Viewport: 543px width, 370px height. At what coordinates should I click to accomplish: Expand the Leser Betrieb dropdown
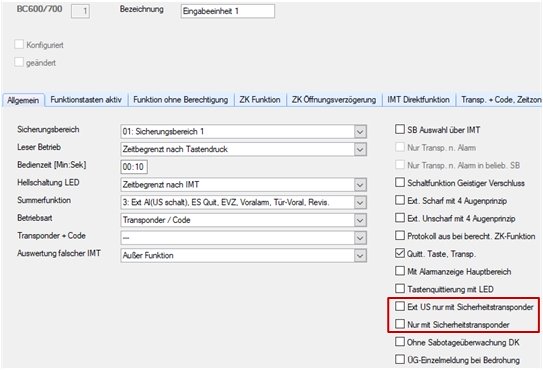point(243,149)
